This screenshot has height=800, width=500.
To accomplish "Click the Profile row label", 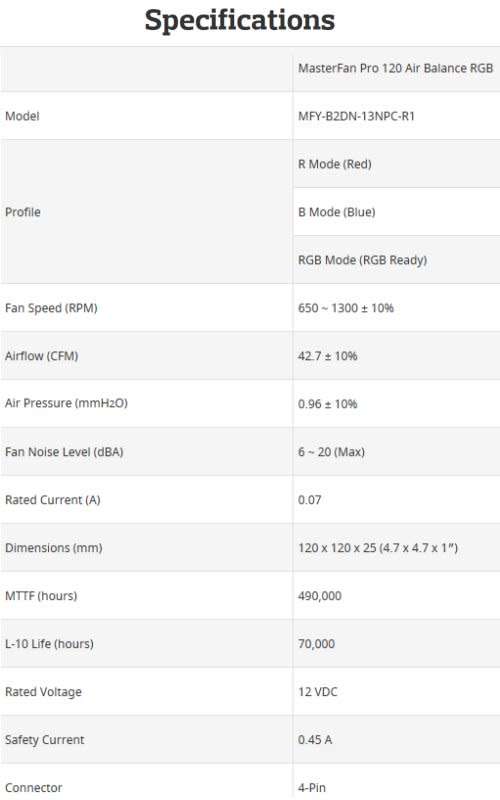I will [22, 212].
